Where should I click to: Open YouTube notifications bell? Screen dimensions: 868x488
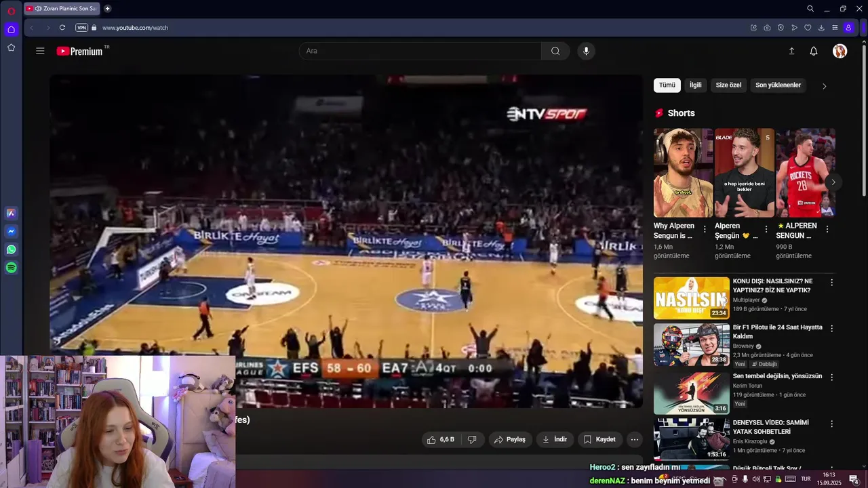pyautogui.click(x=814, y=51)
